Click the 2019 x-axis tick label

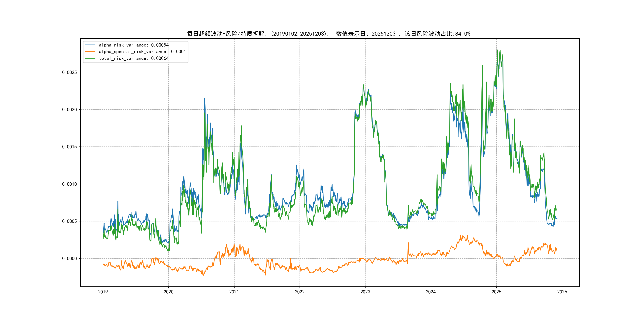point(103,292)
